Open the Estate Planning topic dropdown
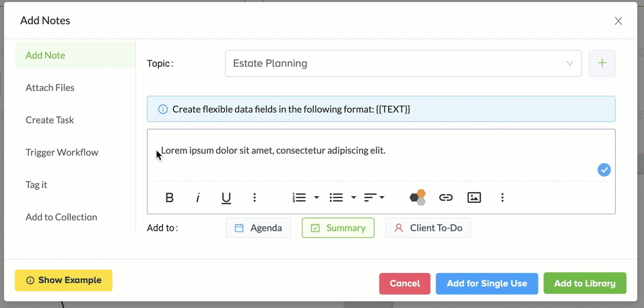The image size is (644, 308). click(404, 63)
